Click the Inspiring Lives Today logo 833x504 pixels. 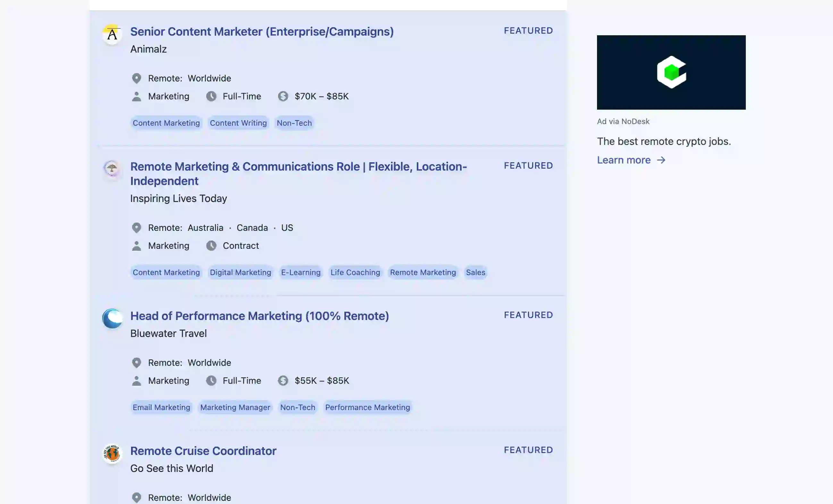point(112,170)
